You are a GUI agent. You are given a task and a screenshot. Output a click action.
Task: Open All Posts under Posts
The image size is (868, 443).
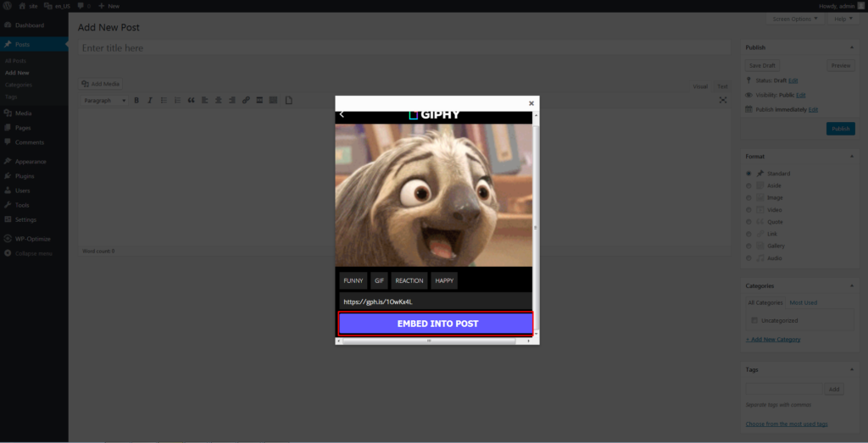coord(15,61)
